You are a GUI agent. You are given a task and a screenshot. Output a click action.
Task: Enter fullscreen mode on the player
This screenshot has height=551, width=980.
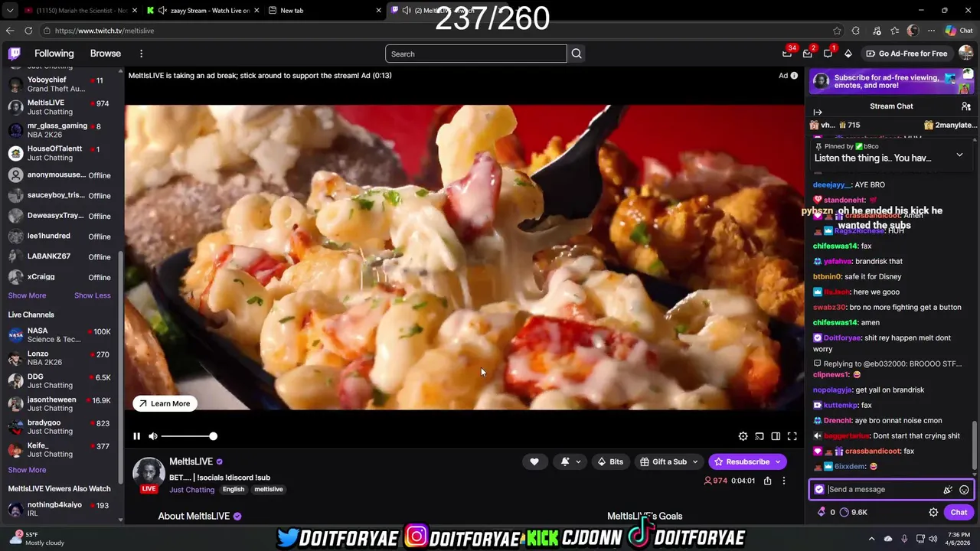792,436
